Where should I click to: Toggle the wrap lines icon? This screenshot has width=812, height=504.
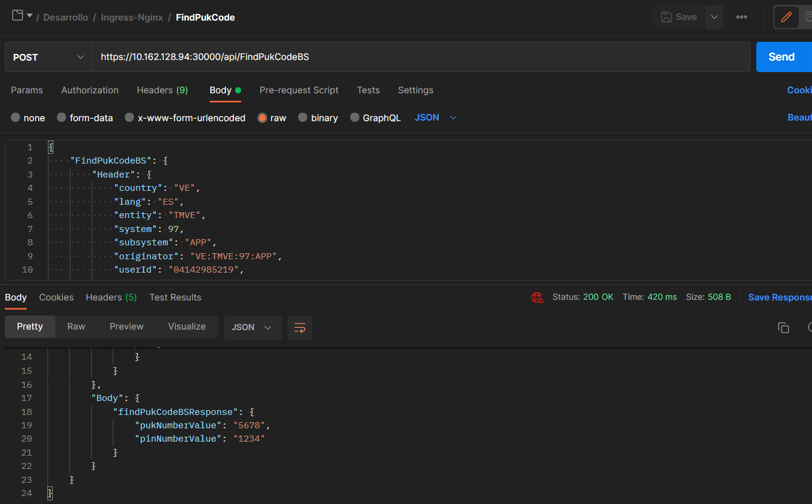(x=300, y=328)
